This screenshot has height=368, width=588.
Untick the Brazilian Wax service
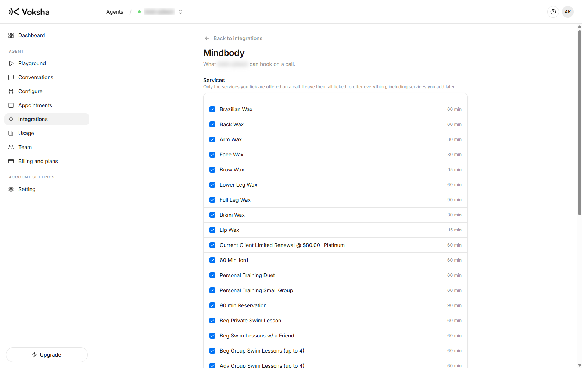pyautogui.click(x=212, y=109)
